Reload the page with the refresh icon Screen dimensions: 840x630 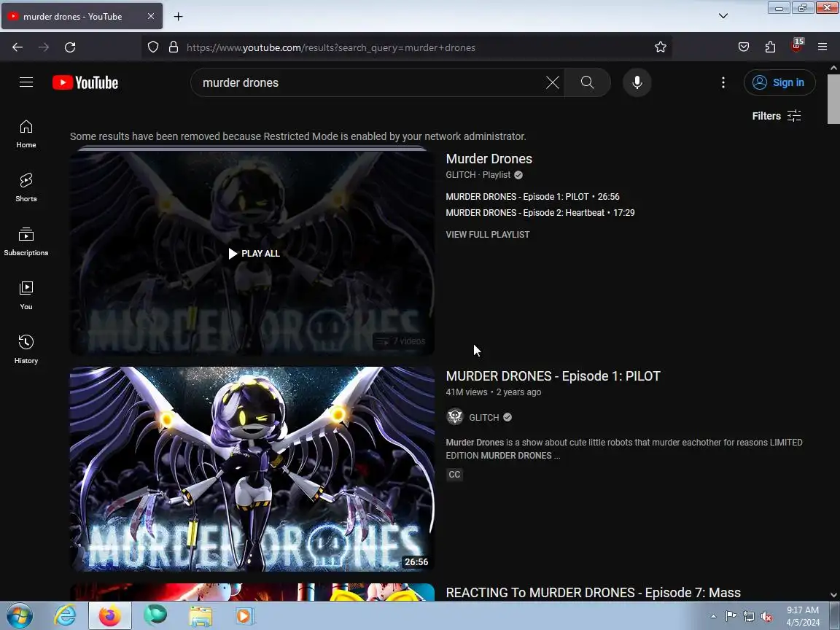(x=70, y=47)
